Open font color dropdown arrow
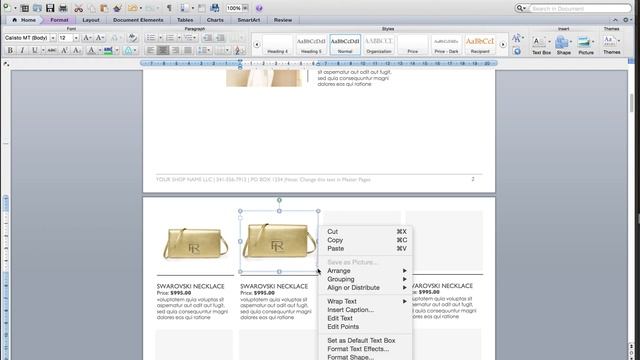Image resolution: width=640 pixels, height=360 pixels. [100, 51]
